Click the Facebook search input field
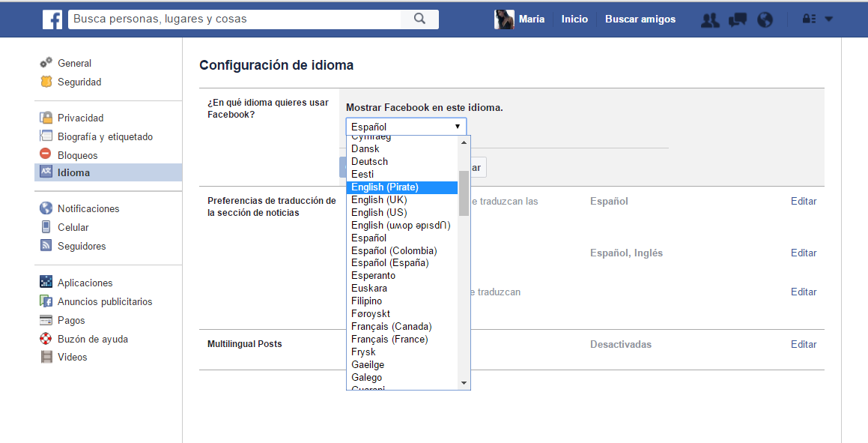Screen dimensions: 868x443 pos(240,19)
